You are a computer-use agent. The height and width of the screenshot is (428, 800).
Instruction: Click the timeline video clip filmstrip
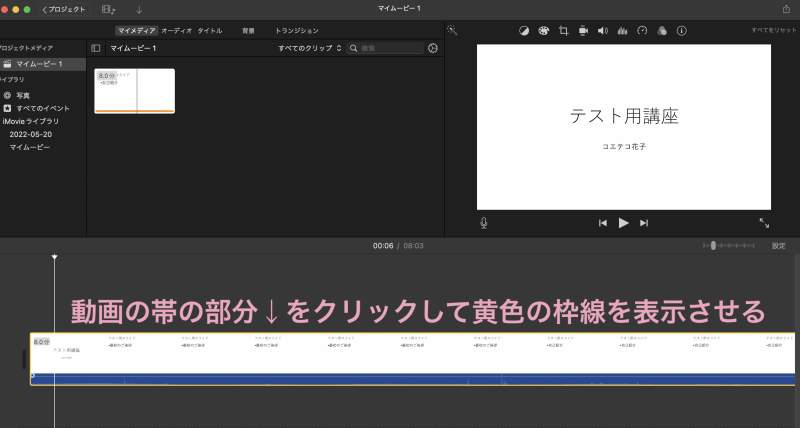(x=412, y=353)
